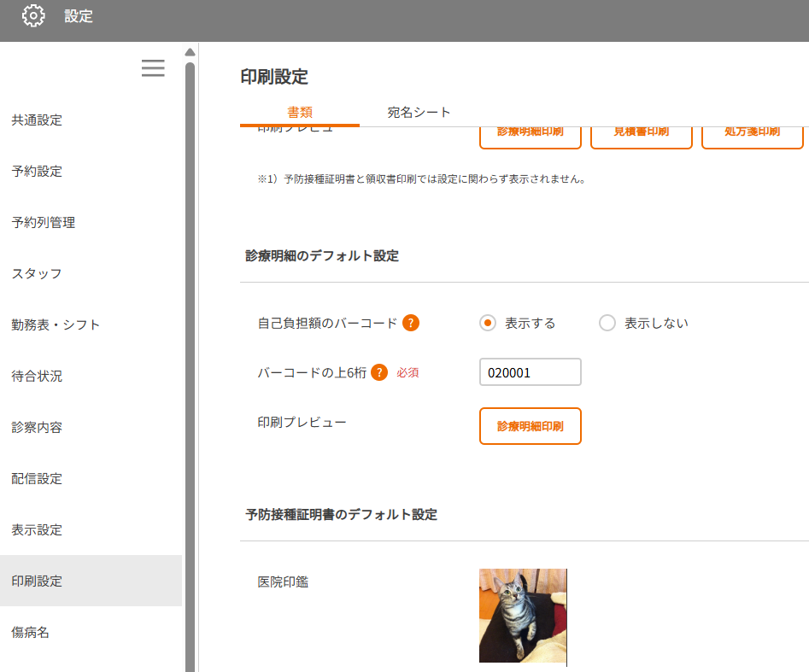Open 傷病名 in the sidebar
Image resolution: width=809 pixels, height=672 pixels.
[30, 633]
